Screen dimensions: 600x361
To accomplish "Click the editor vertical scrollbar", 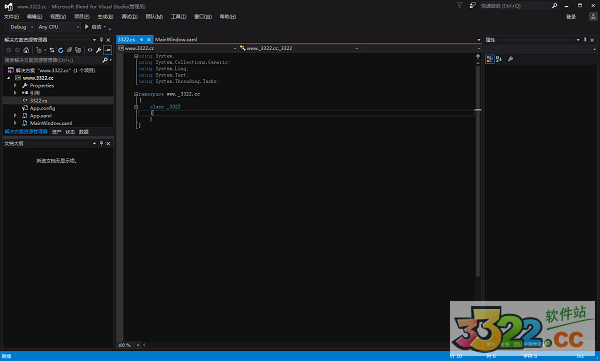I will click(x=478, y=168).
